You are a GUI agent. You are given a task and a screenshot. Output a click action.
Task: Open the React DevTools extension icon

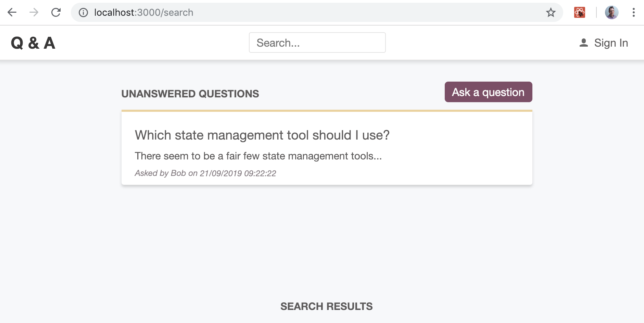(x=579, y=13)
